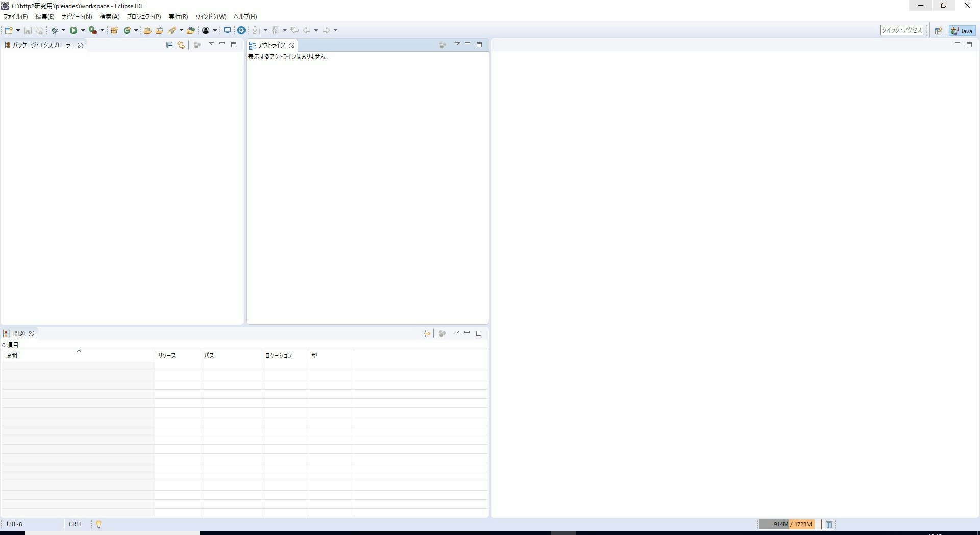Run garbage collector trash icon
The image size is (980, 535).
point(829,524)
